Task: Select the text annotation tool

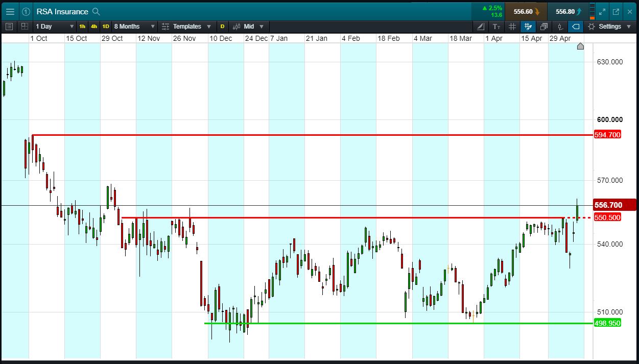Action: pyautogui.click(x=496, y=27)
